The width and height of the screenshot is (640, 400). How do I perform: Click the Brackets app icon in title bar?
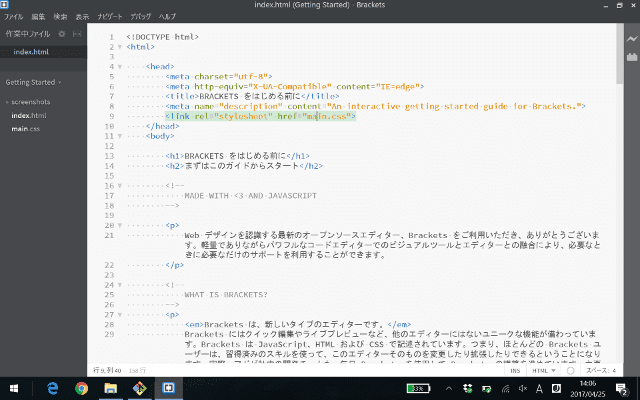pyautogui.click(x=4, y=4)
